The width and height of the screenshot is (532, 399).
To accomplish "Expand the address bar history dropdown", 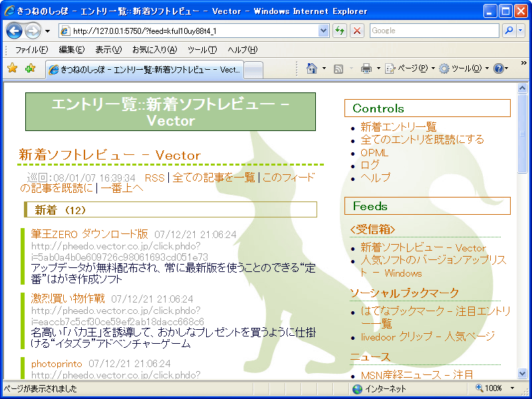I will pyautogui.click(x=323, y=31).
